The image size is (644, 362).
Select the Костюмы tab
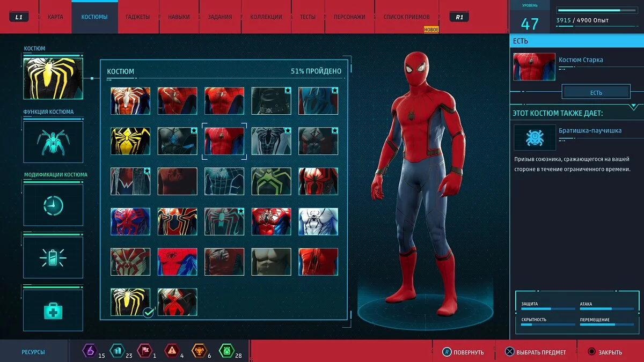tap(94, 17)
